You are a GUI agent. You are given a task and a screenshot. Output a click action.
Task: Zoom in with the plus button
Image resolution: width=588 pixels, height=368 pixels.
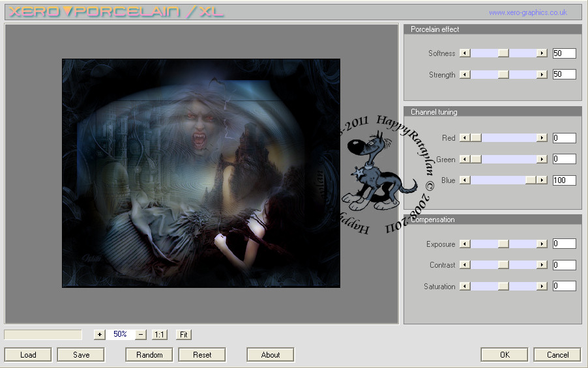point(99,334)
